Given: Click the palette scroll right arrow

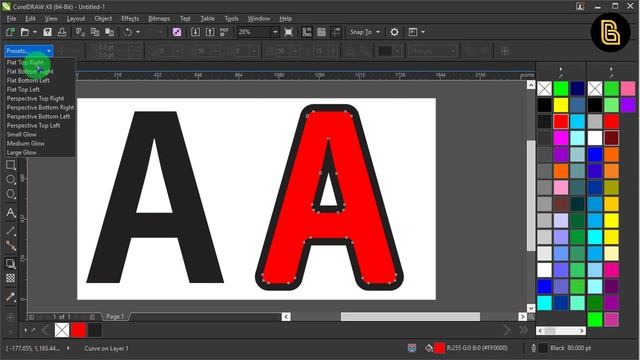Looking at the screenshot, I should tap(582, 331).
